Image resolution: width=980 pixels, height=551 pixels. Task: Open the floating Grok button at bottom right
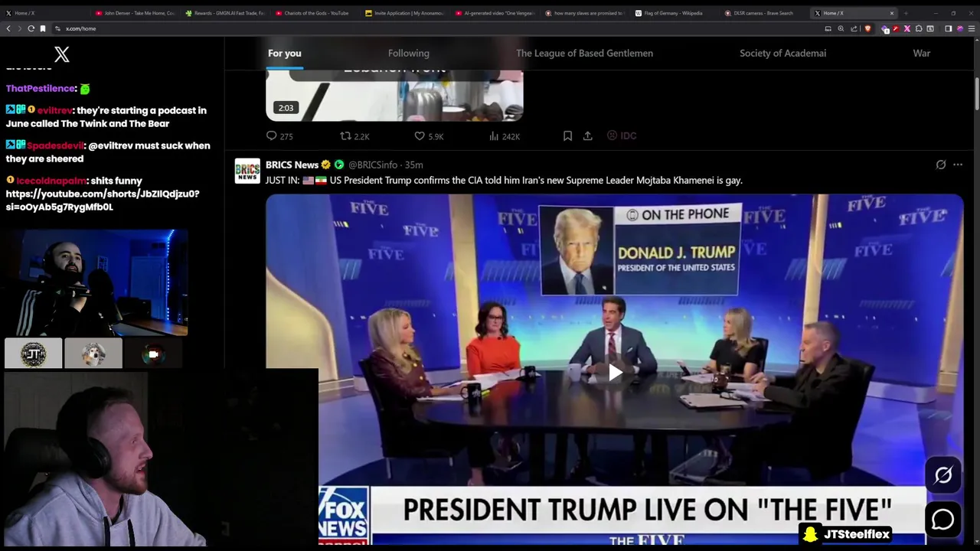(943, 475)
